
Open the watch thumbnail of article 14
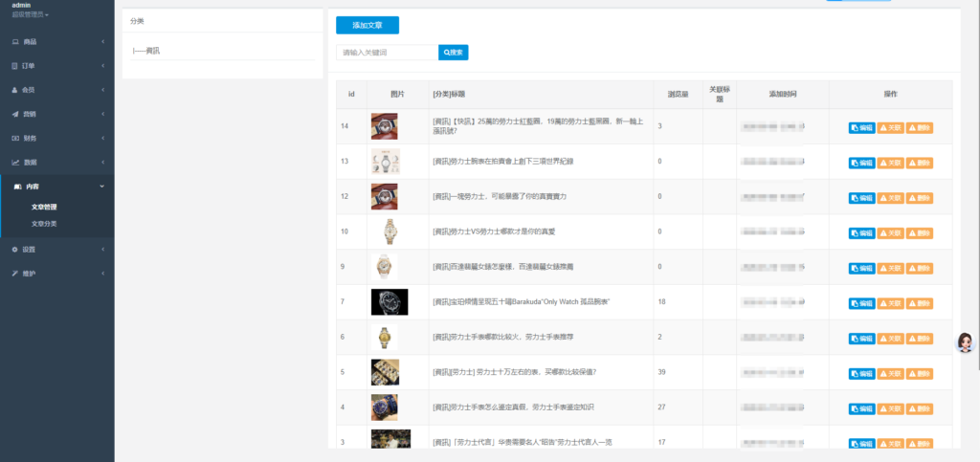(385, 126)
